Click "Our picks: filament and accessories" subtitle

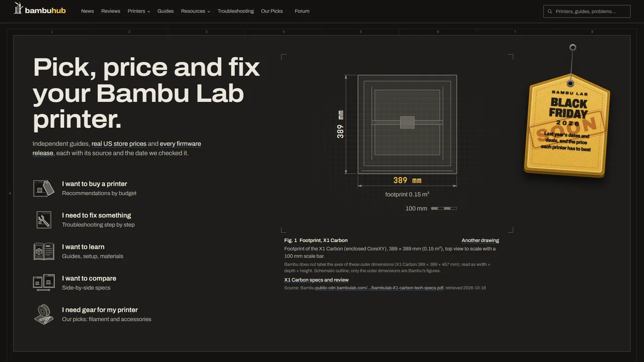107,319
